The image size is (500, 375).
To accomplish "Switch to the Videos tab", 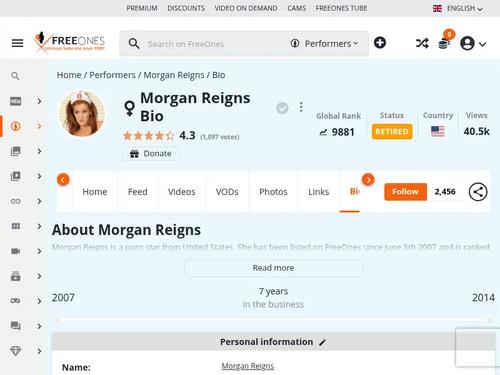I will tap(182, 192).
